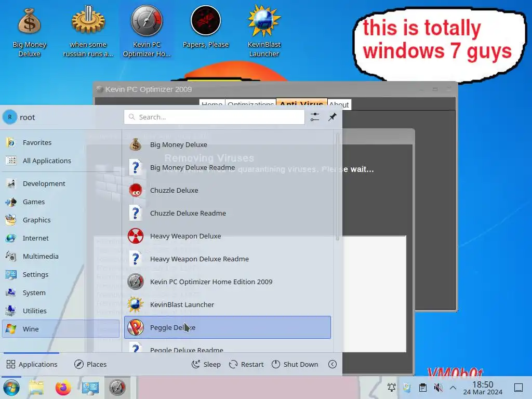The height and width of the screenshot is (399, 532).
Task: Expand more session options arrow
Action: pyautogui.click(x=332, y=364)
